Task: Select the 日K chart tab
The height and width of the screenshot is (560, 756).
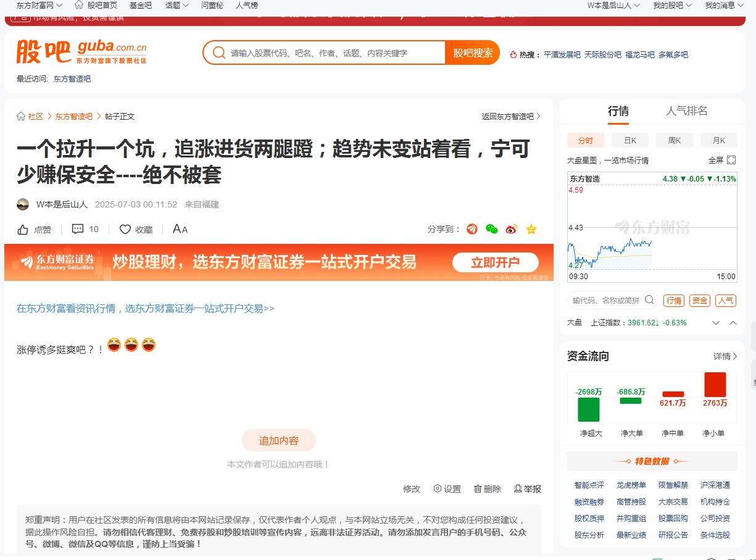Action: point(630,140)
